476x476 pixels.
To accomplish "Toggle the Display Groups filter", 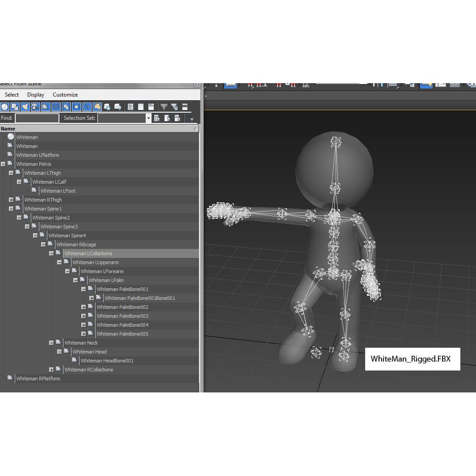I will coord(66,106).
